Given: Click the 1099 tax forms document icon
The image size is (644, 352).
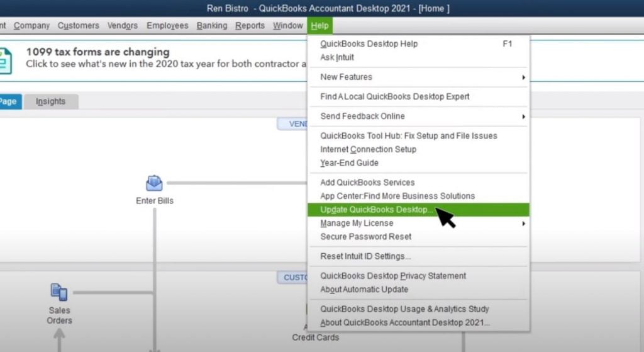Looking at the screenshot, I should pyautogui.click(x=6, y=61).
